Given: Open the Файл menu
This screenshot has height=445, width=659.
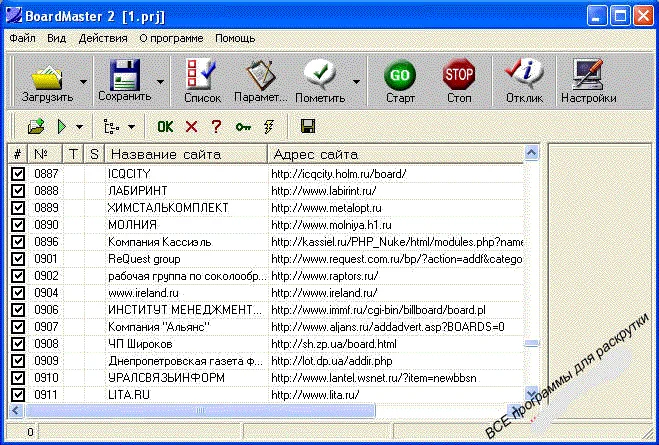Looking at the screenshot, I should coord(22,38).
